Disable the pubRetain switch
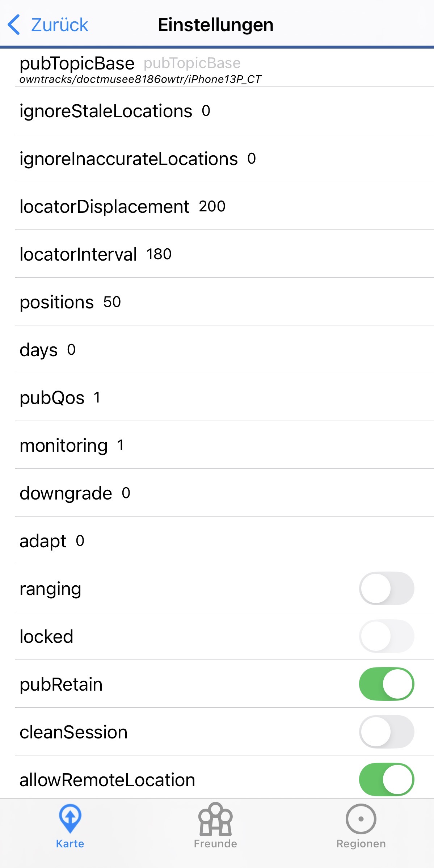Viewport: 434px width, 868px height. point(386,684)
